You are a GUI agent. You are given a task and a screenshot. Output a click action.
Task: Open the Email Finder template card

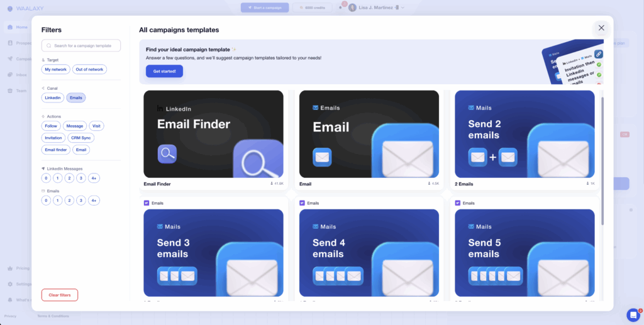pyautogui.click(x=214, y=134)
